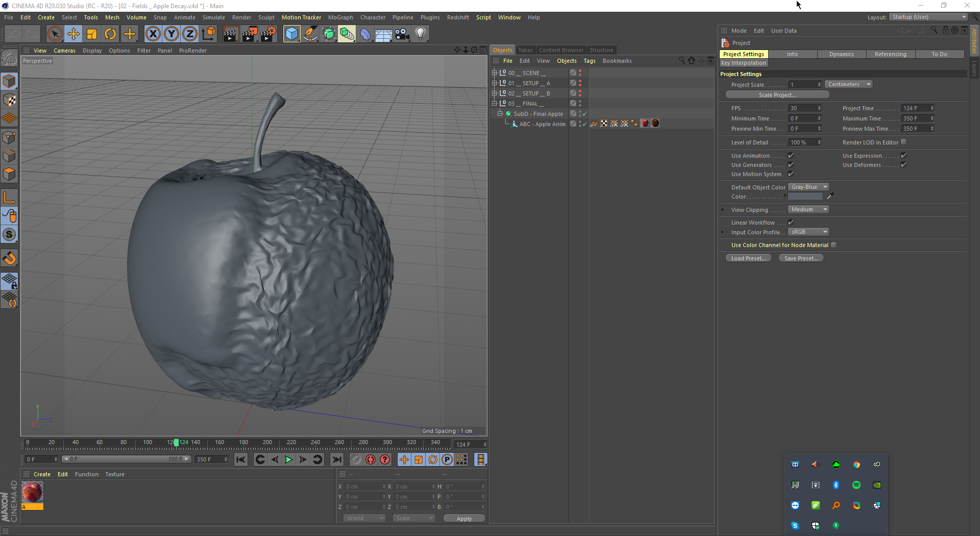Click Apply in coordinates panel

click(464, 519)
